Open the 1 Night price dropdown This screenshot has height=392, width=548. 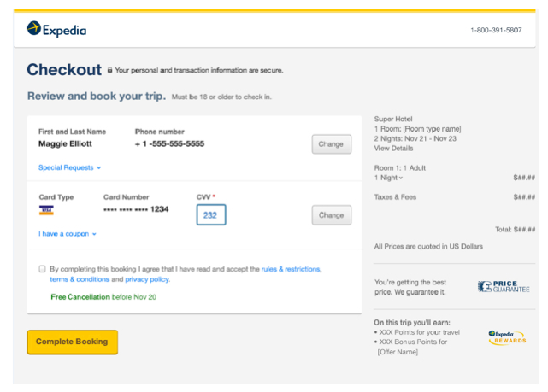tap(390, 178)
